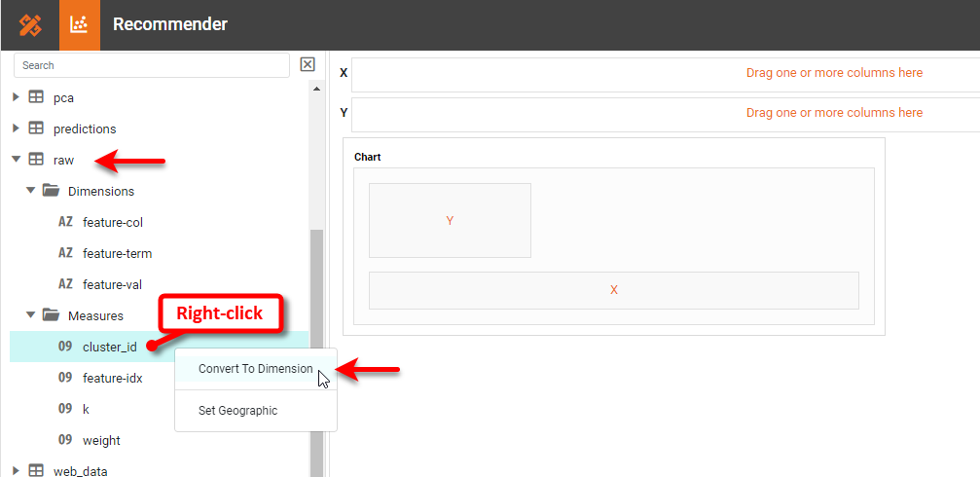Click the orange ruler-pencil design icon
The width and height of the screenshot is (980, 477).
click(30, 25)
